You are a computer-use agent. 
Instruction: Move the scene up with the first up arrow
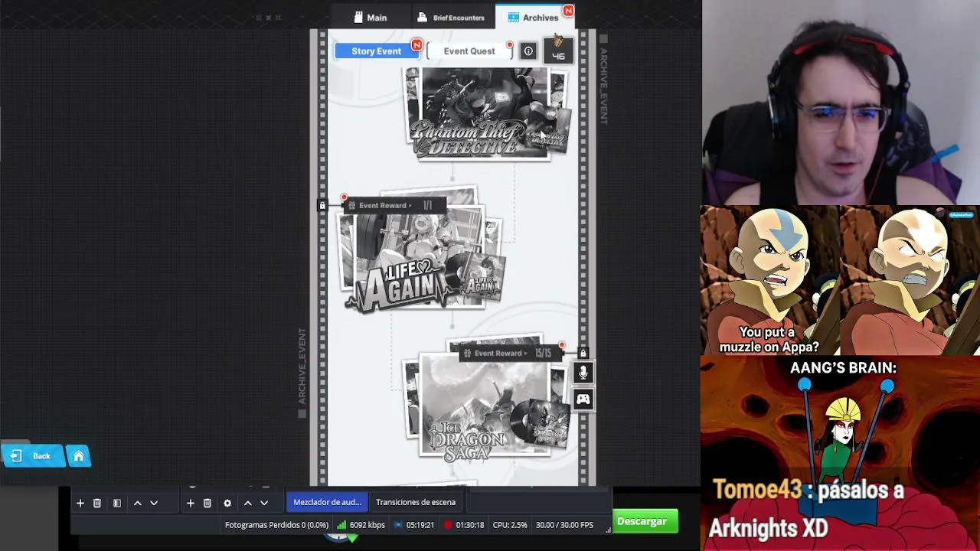137,503
